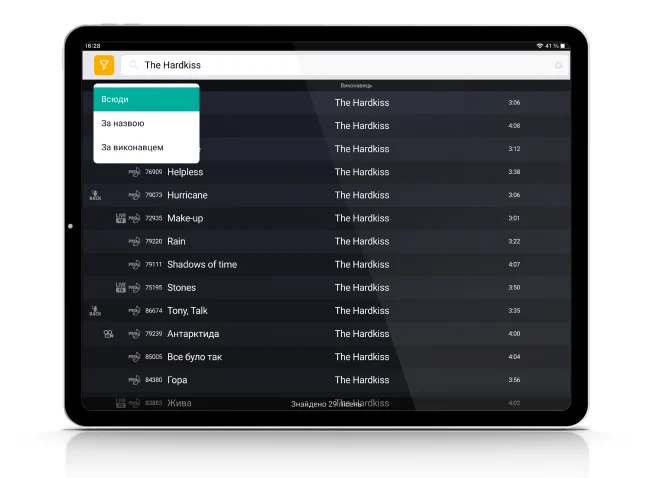Screen dimensions: 665x478
Task: Click the duet icon next to Антарктида
Action: pos(108,334)
